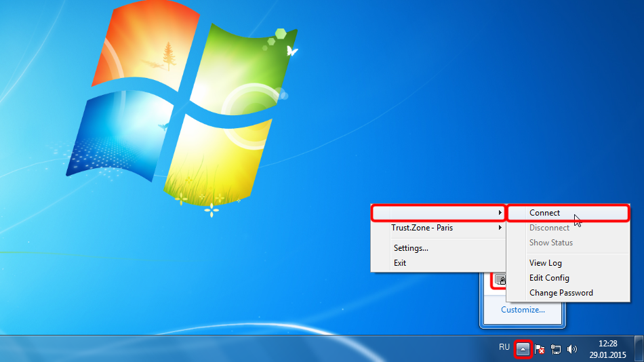Choose Connect from the submenu

click(545, 213)
